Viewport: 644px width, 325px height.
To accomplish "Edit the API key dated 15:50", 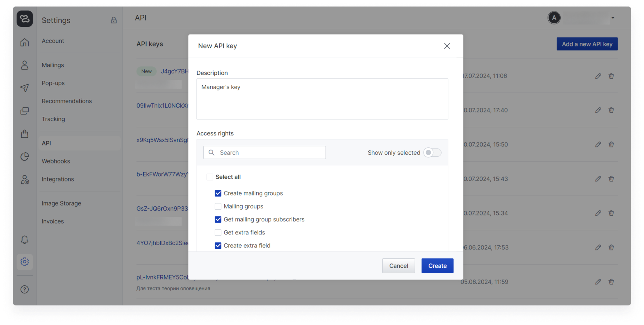I will click(x=598, y=145).
